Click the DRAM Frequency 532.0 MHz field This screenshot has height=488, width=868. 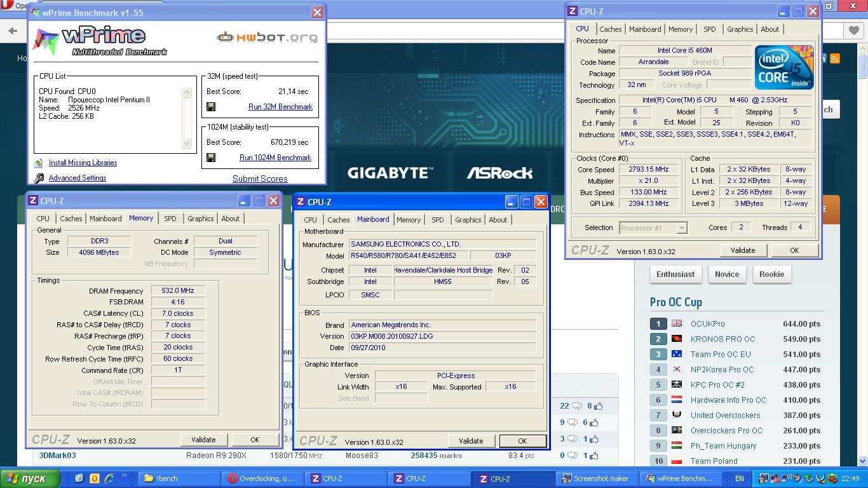click(x=178, y=290)
